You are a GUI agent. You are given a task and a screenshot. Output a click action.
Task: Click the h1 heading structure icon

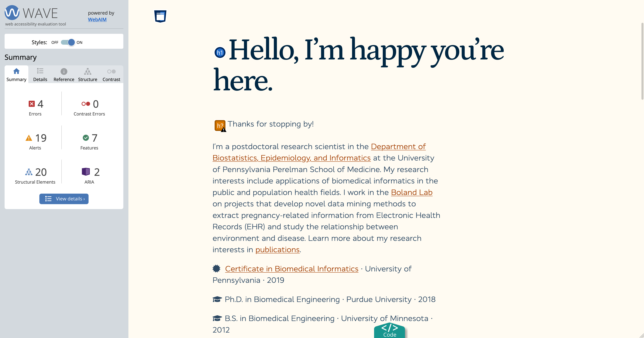[220, 53]
